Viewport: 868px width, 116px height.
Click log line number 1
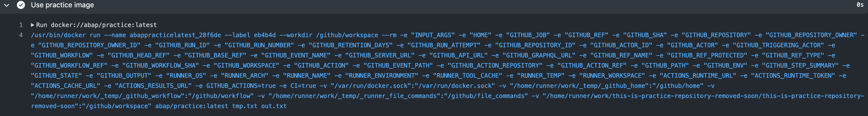[x=21, y=25]
